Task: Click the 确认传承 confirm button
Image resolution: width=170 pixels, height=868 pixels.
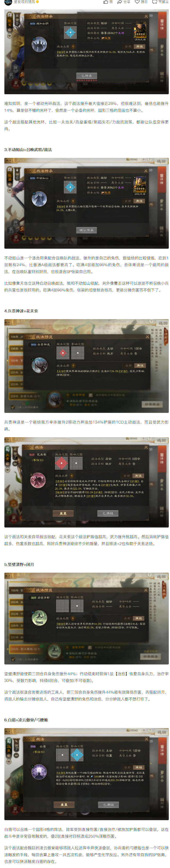Action: (x=86, y=230)
